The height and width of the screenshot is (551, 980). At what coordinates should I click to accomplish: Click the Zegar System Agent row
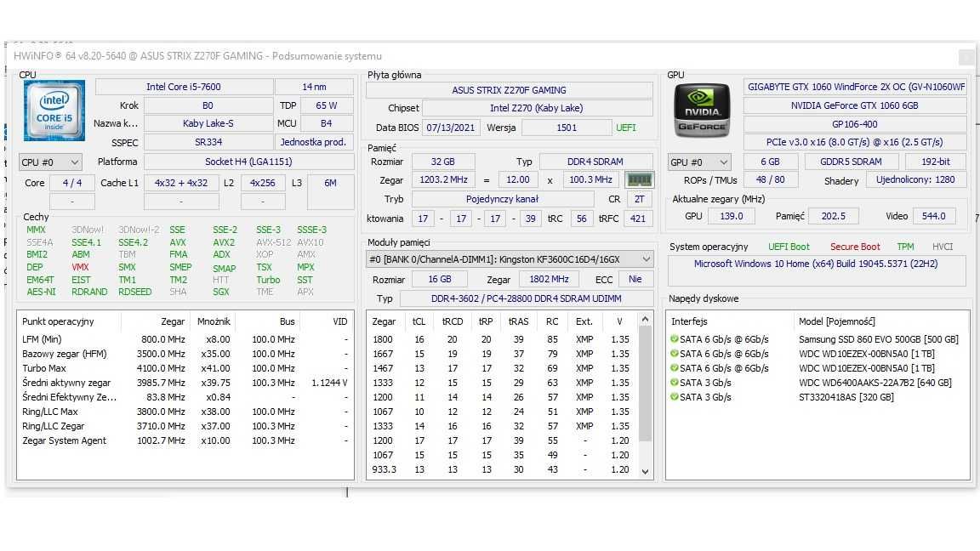coord(185,440)
